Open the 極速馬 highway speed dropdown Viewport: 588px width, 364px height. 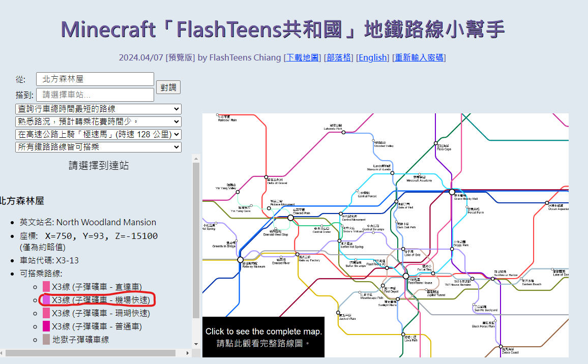98,134
